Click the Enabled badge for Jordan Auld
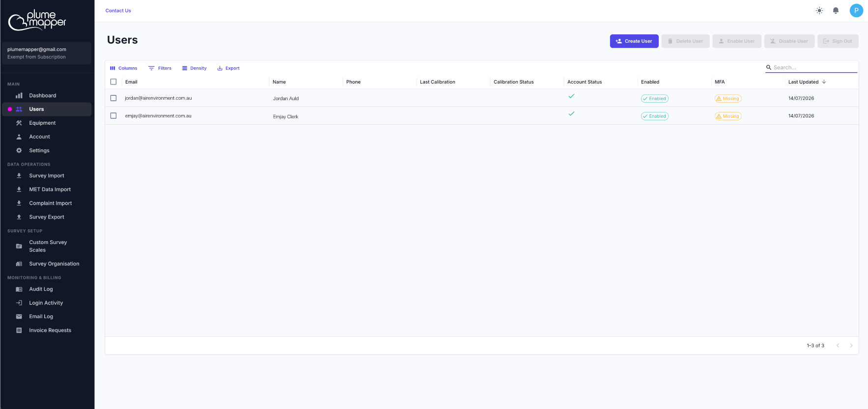The width and height of the screenshot is (868, 409). [x=655, y=99]
